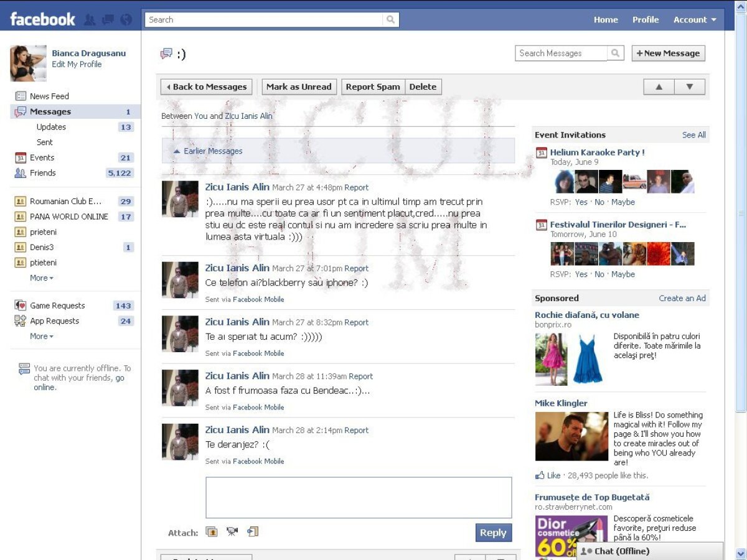Screen dimensions: 747x560
Task: Open friend requests icon in top bar
Action: click(x=91, y=19)
